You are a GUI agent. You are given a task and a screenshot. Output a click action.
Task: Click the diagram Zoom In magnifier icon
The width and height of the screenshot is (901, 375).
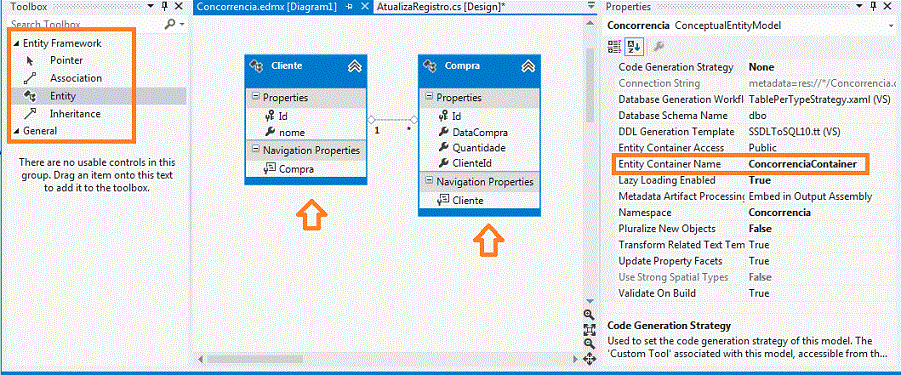(x=588, y=314)
